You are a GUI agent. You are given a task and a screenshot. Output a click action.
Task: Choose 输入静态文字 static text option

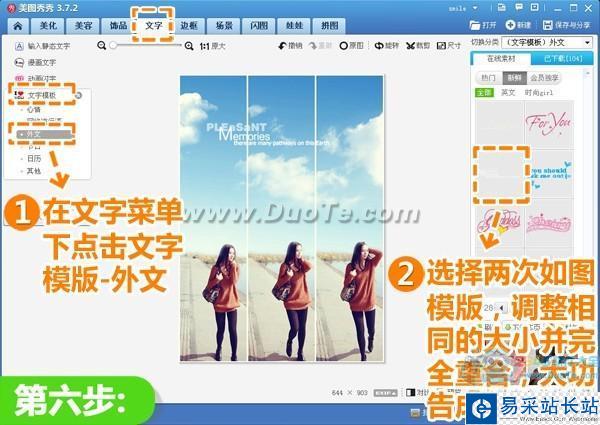[x=42, y=46]
